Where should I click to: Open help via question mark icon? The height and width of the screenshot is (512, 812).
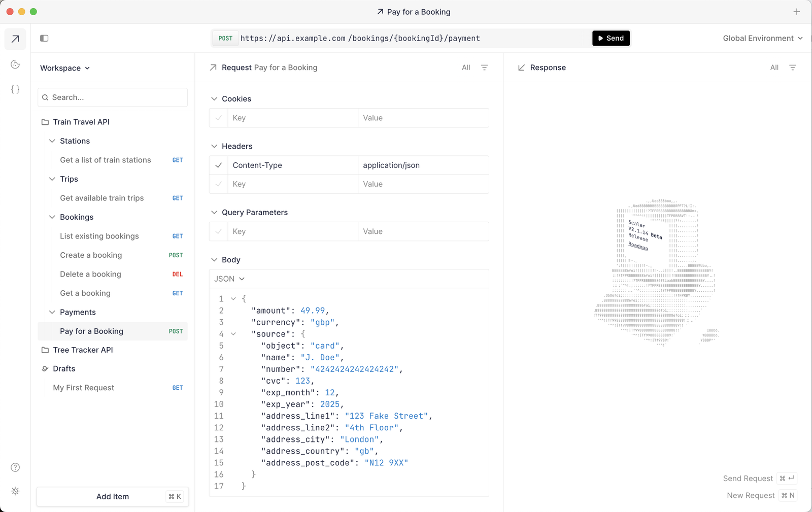(15, 467)
